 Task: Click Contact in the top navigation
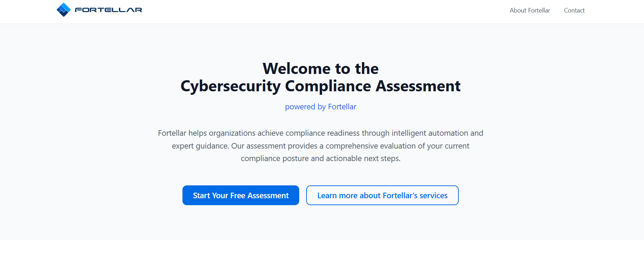coord(574,10)
